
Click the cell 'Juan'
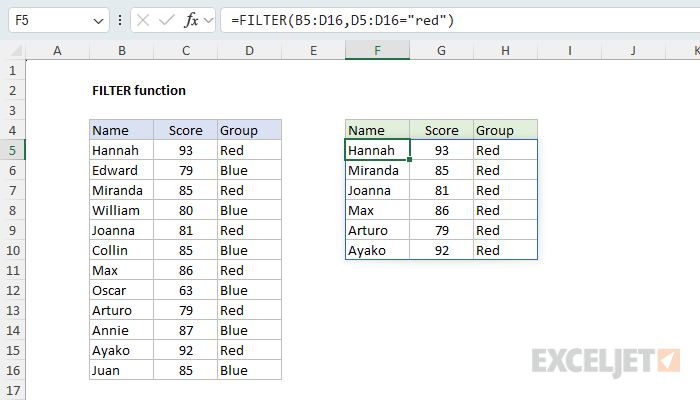[x=121, y=371]
